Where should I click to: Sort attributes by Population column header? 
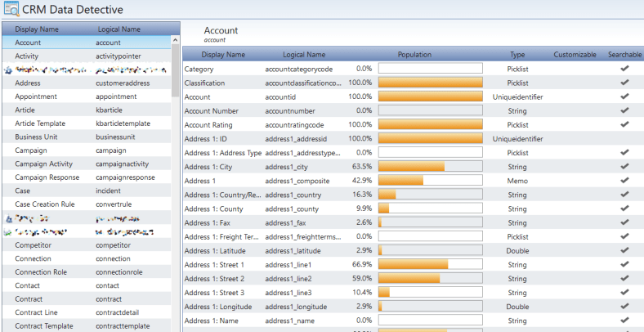coord(414,55)
